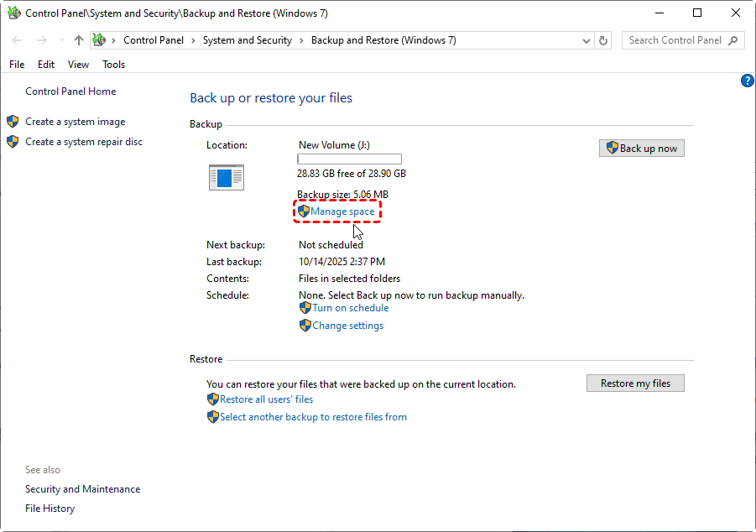Click the Up one level arrow
Image resolution: width=756 pixels, height=532 pixels.
(x=78, y=40)
